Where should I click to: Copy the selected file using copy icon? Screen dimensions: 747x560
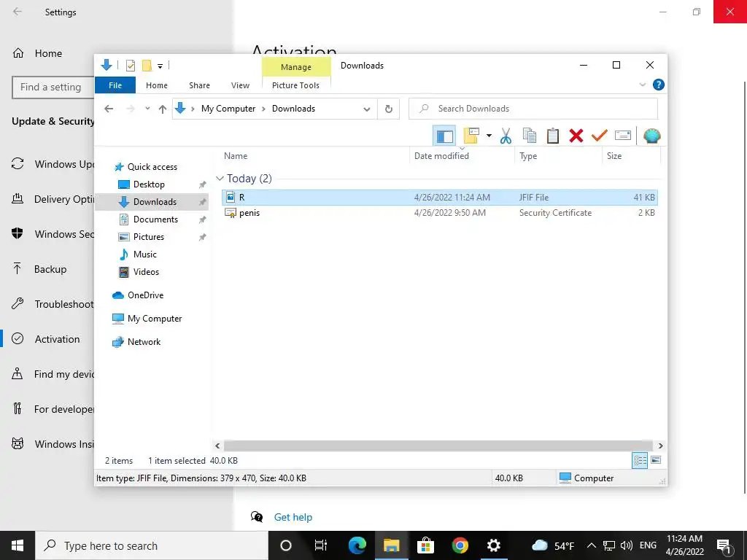pos(530,136)
